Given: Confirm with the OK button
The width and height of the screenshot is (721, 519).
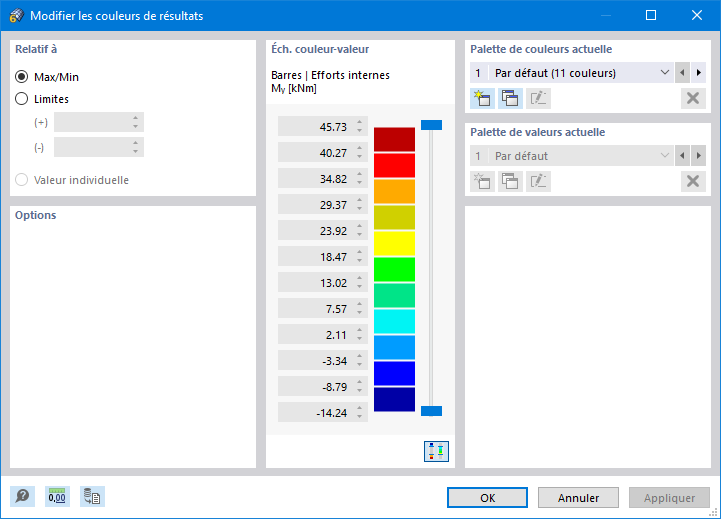Looking at the screenshot, I should click(487, 498).
